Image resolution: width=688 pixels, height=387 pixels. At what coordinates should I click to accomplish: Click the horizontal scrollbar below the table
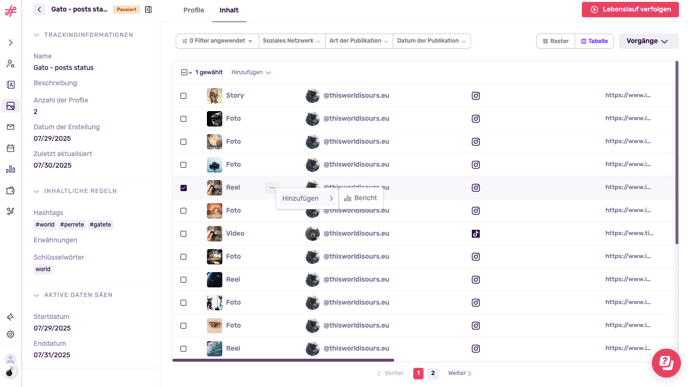283,360
